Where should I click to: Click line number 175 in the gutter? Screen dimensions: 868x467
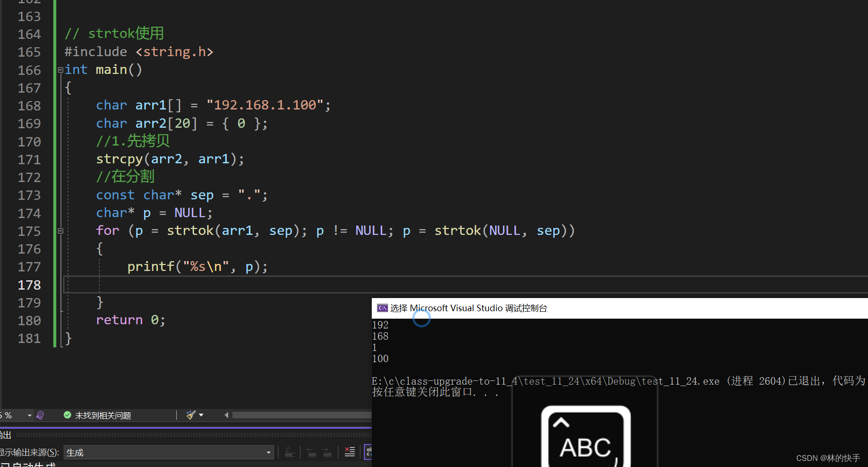[29, 231]
